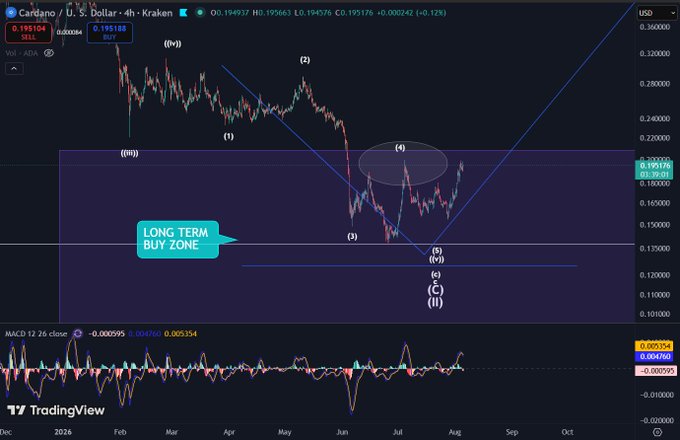
Task: Toggle Vol · ADA visibility eye icon
Action: pyautogui.click(x=49, y=53)
